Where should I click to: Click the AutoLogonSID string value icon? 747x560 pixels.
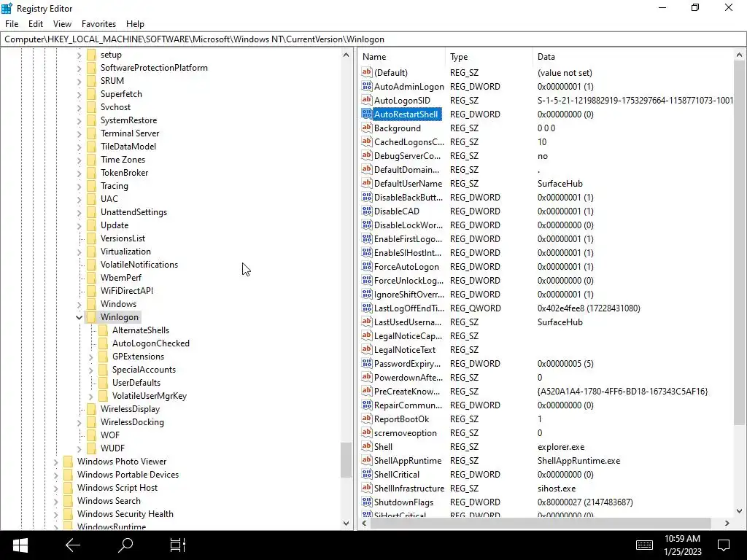[x=366, y=100]
